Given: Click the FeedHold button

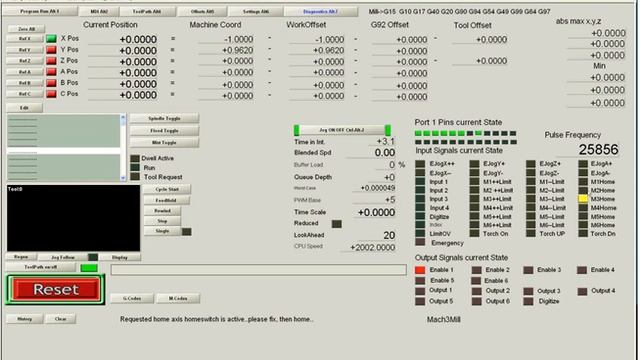Looking at the screenshot, I should pos(166,200).
